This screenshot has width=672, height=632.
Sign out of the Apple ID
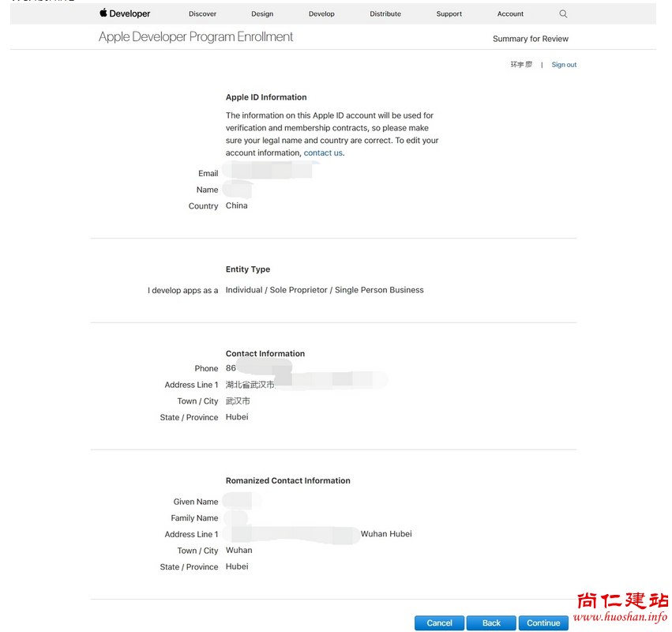point(564,65)
